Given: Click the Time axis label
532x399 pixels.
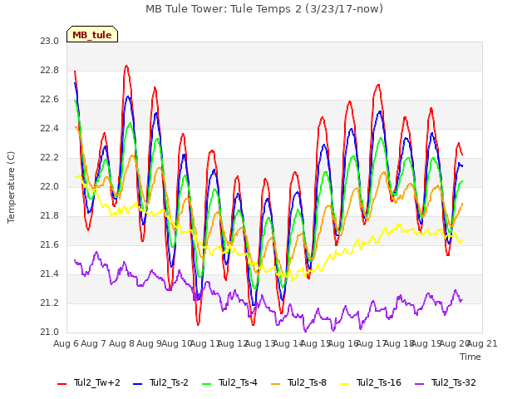Looking at the screenshot, I should pos(470,357).
